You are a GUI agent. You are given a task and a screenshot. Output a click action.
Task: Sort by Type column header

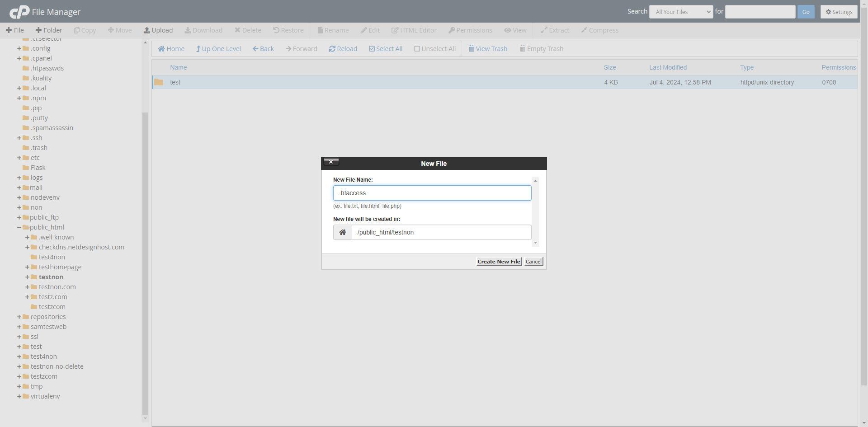(747, 67)
